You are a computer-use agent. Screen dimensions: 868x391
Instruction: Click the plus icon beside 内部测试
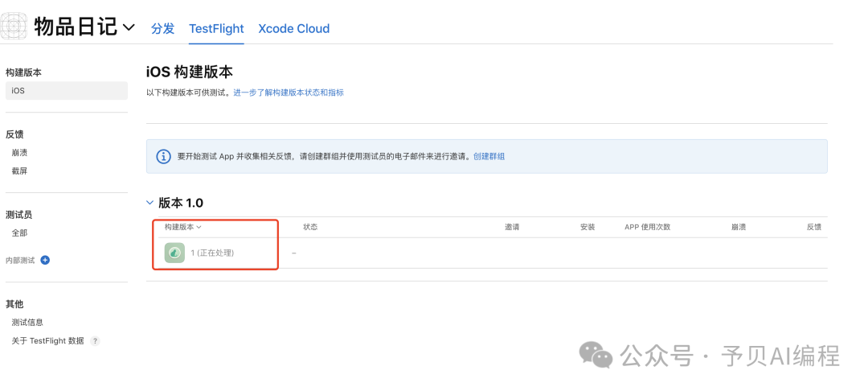pyautogui.click(x=45, y=260)
